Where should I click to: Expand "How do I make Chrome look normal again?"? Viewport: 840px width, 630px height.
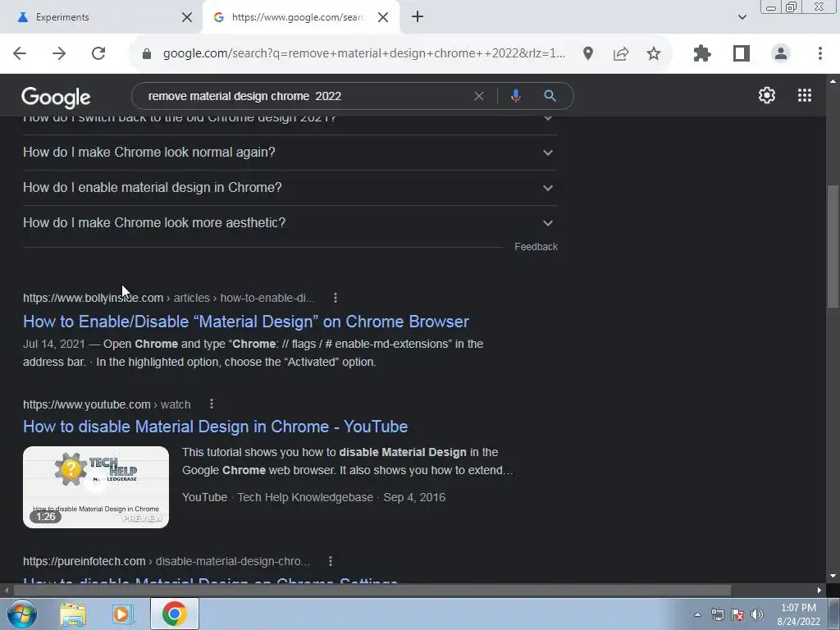290,152
